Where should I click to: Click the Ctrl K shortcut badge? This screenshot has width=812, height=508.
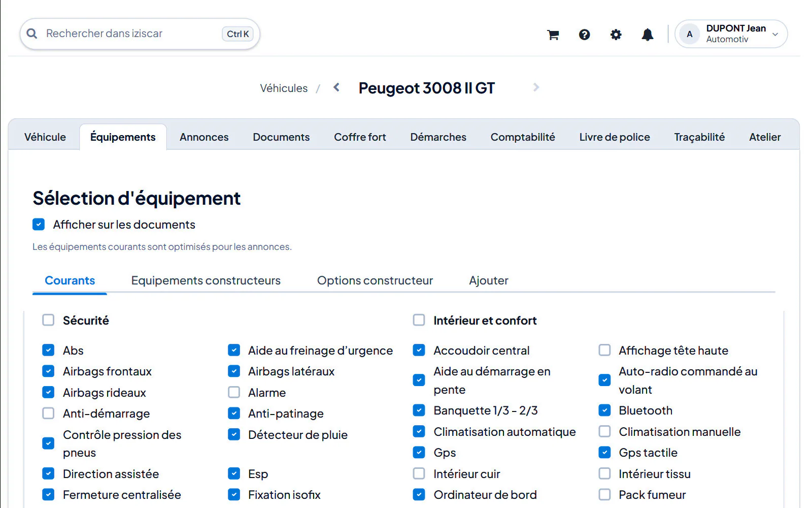coord(238,34)
